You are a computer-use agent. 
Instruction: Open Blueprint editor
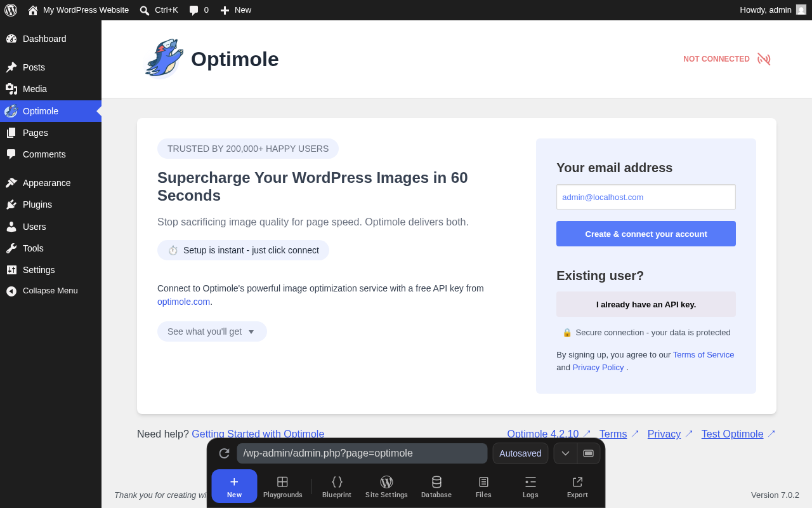[x=337, y=486]
